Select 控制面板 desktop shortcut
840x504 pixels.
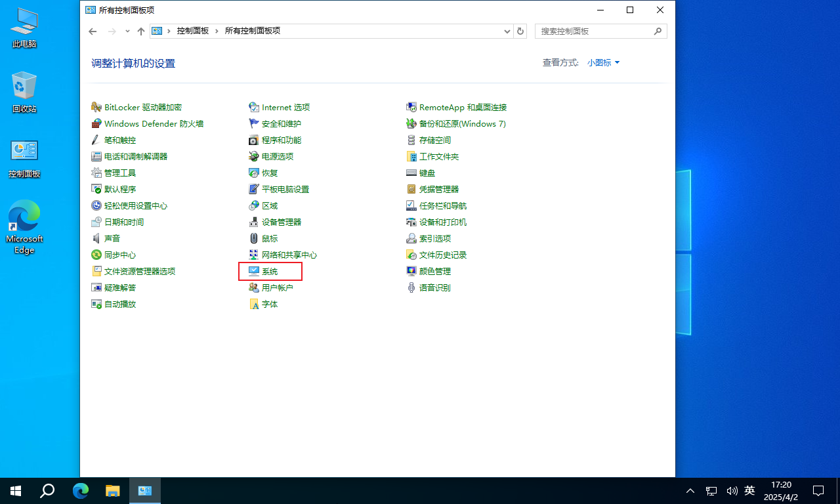coord(24,158)
